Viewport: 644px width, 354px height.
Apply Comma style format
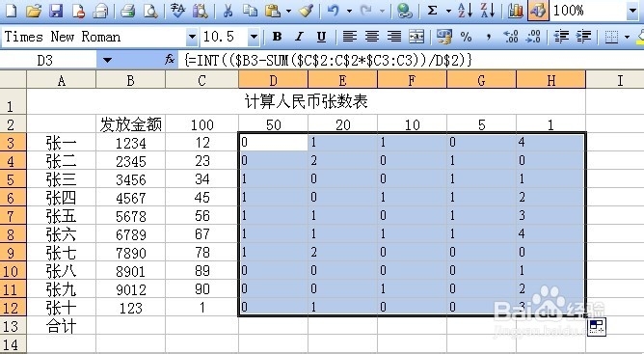click(x=489, y=37)
